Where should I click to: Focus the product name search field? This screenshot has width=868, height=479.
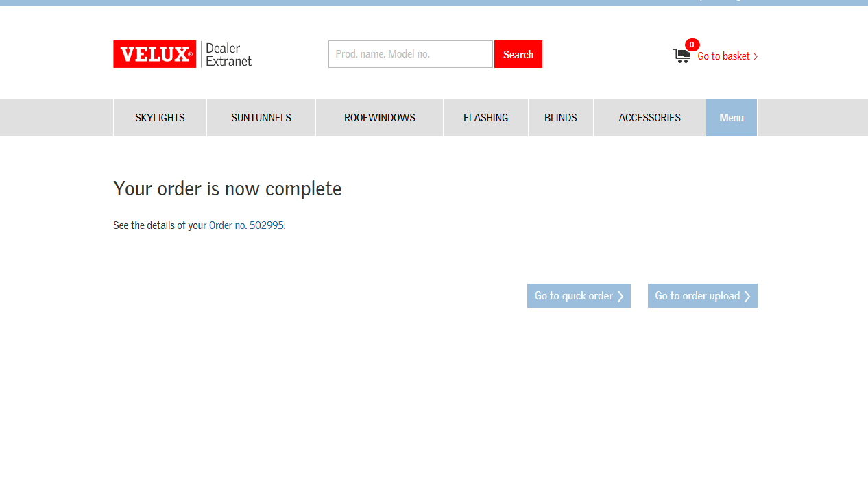[410, 54]
